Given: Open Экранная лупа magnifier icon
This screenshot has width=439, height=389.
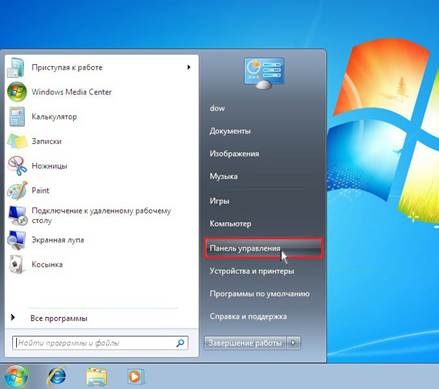Looking at the screenshot, I should pyautogui.click(x=17, y=240).
